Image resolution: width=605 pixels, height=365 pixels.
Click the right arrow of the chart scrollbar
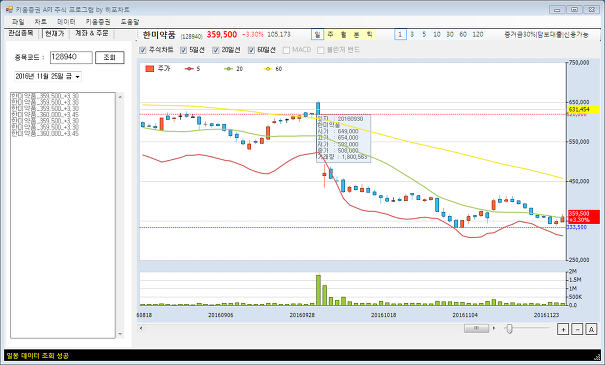tap(494, 328)
